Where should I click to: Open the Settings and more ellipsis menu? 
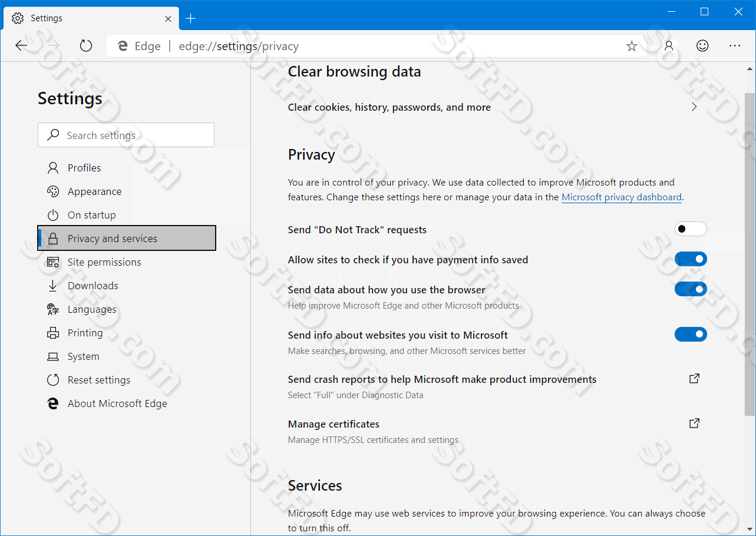pyautogui.click(x=735, y=46)
